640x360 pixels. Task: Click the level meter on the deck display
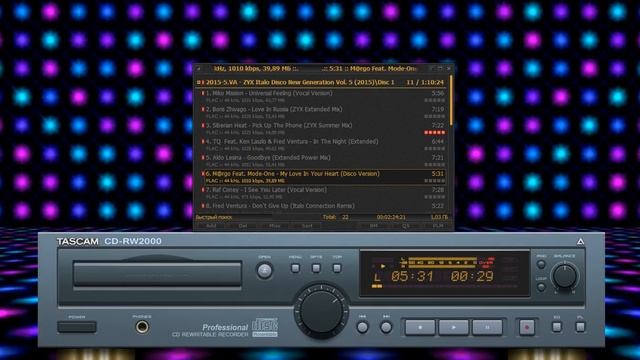tap(442, 262)
